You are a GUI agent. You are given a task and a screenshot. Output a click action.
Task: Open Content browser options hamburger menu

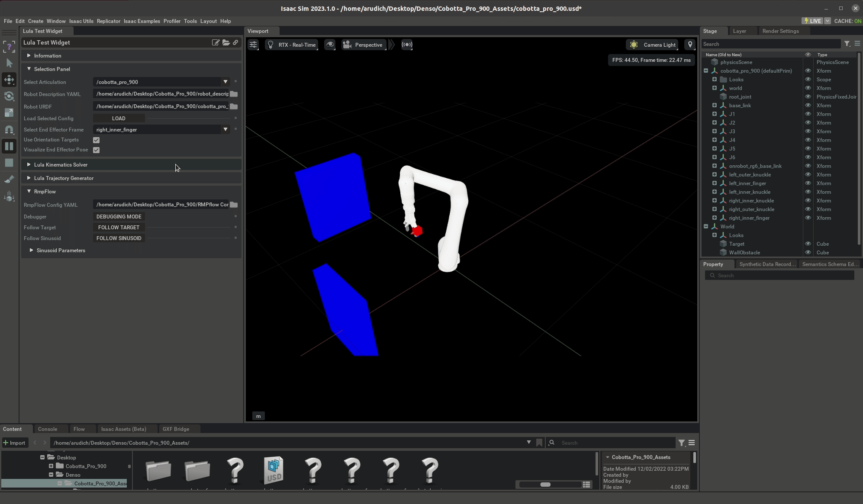pos(692,443)
